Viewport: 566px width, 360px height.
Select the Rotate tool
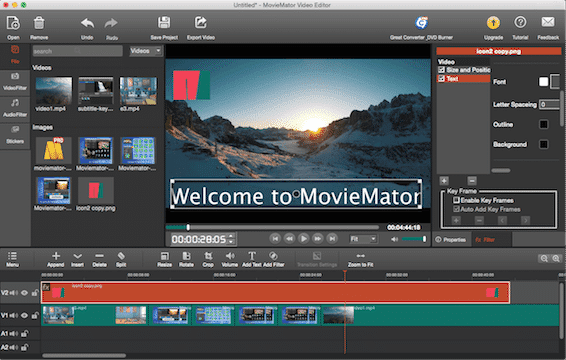click(x=186, y=256)
